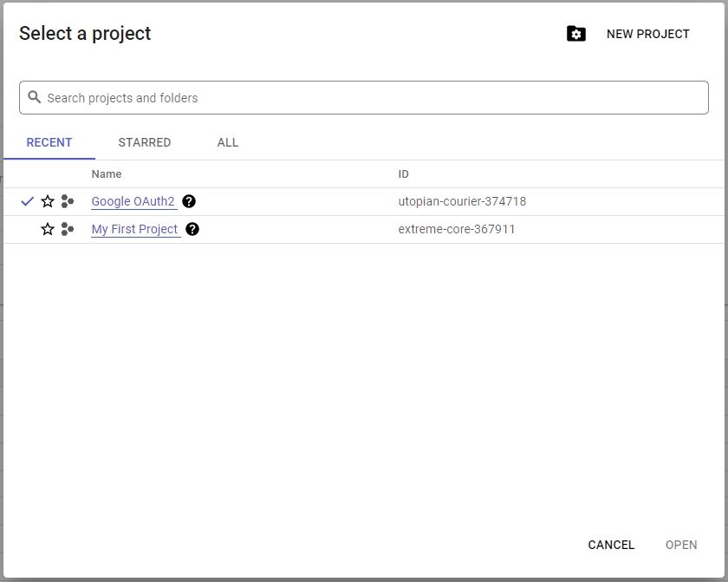The height and width of the screenshot is (582, 728).
Task: Star the My First Project row
Action: point(48,229)
